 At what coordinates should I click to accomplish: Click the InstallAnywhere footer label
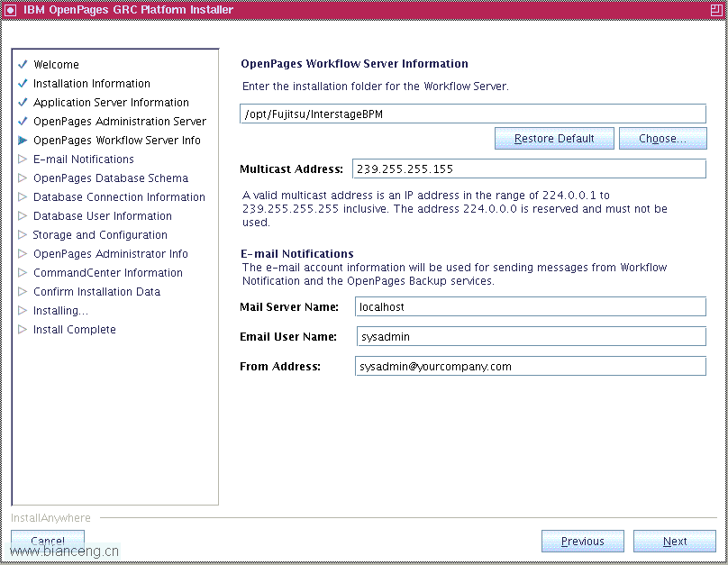click(50, 517)
